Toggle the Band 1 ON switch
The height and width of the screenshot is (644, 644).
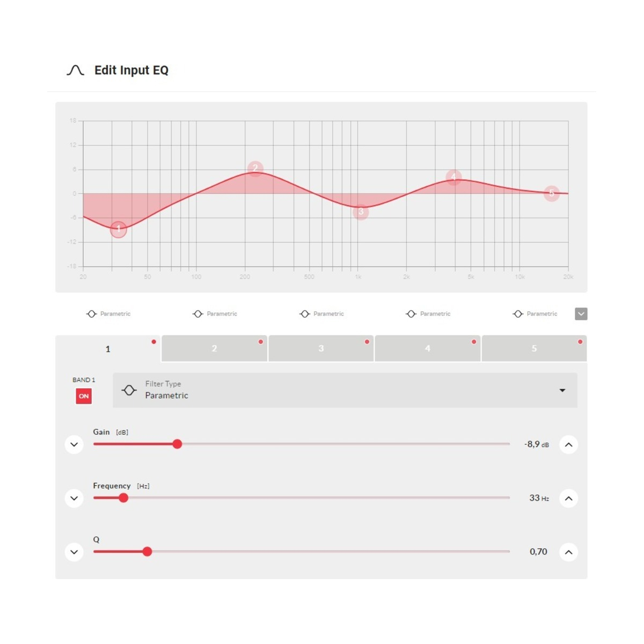pyautogui.click(x=84, y=396)
